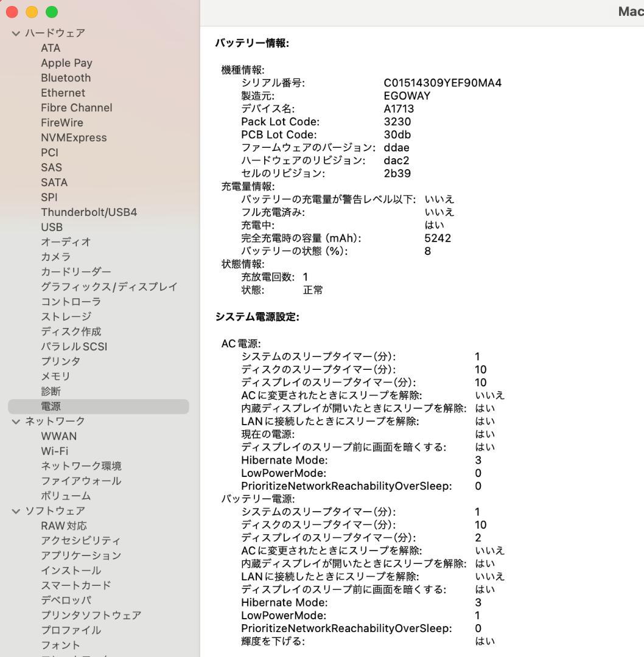Viewport: 644px width, 657px height.
Task: Click PCB Lot Code value 30db
Action: click(x=397, y=135)
